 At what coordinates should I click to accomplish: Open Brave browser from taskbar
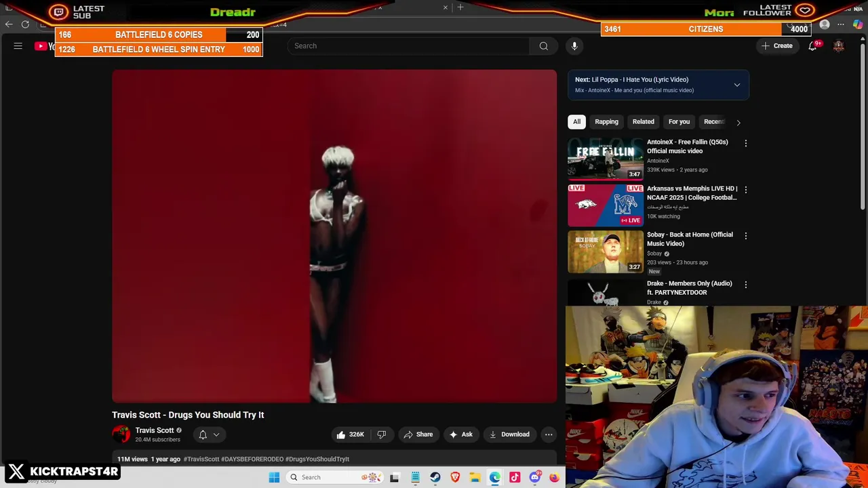tap(455, 477)
